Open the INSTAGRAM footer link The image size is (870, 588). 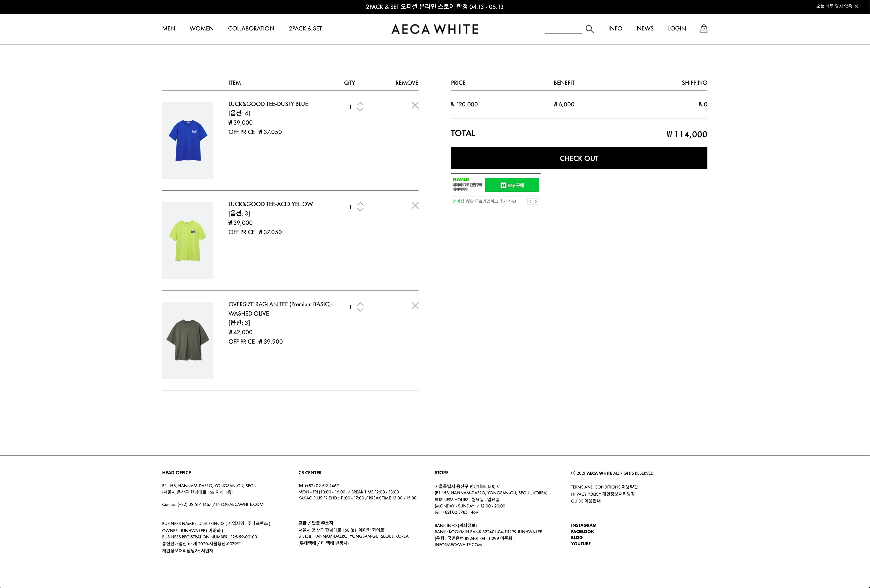coord(583,525)
